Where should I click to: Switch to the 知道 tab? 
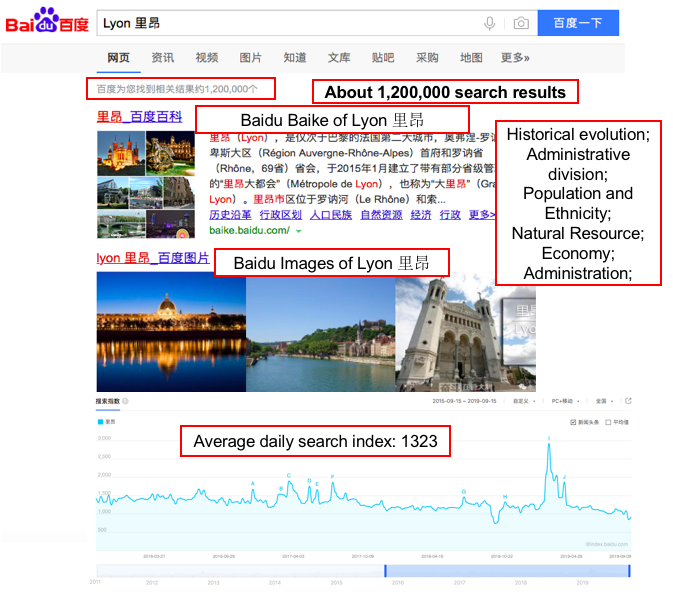295,58
